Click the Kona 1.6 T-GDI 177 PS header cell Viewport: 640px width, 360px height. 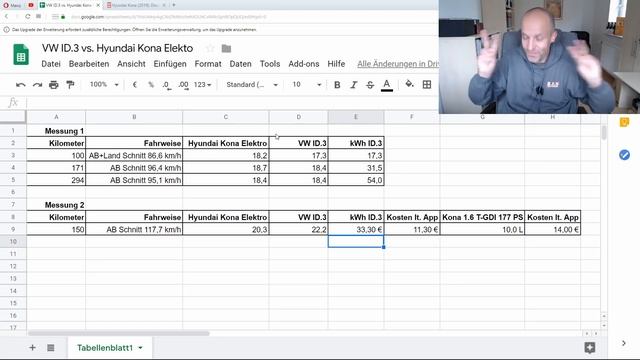pyautogui.click(x=482, y=217)
